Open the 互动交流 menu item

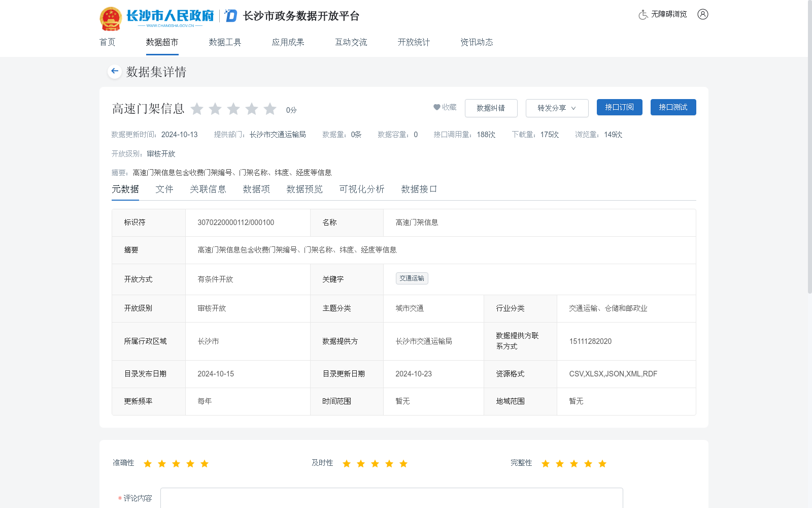coord(350,42)
